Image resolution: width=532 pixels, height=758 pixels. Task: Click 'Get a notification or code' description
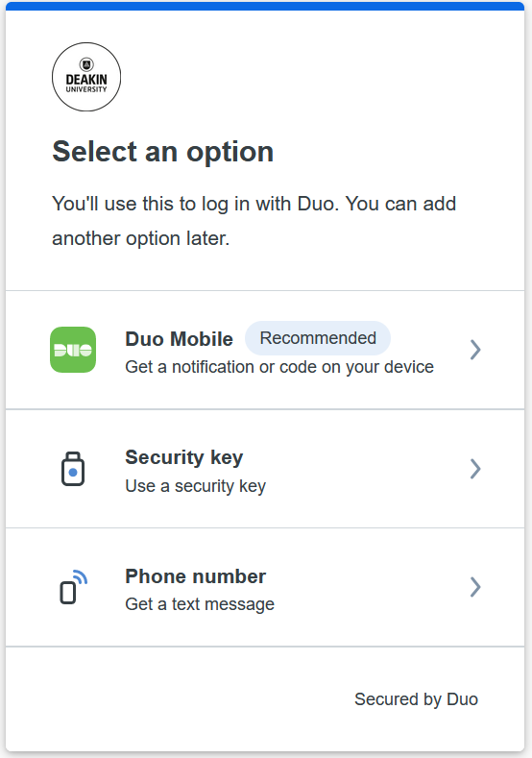[x=279, y=367]
